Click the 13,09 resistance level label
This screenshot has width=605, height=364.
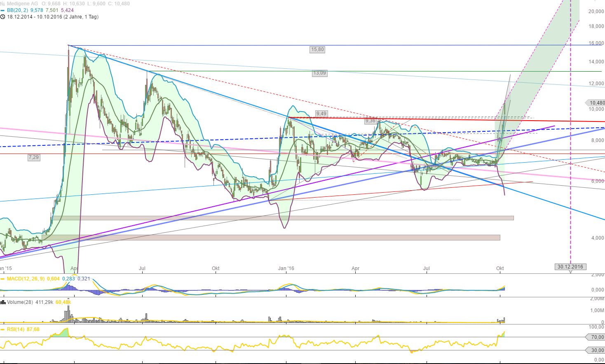pyautogui.click(x=319, y=73)
